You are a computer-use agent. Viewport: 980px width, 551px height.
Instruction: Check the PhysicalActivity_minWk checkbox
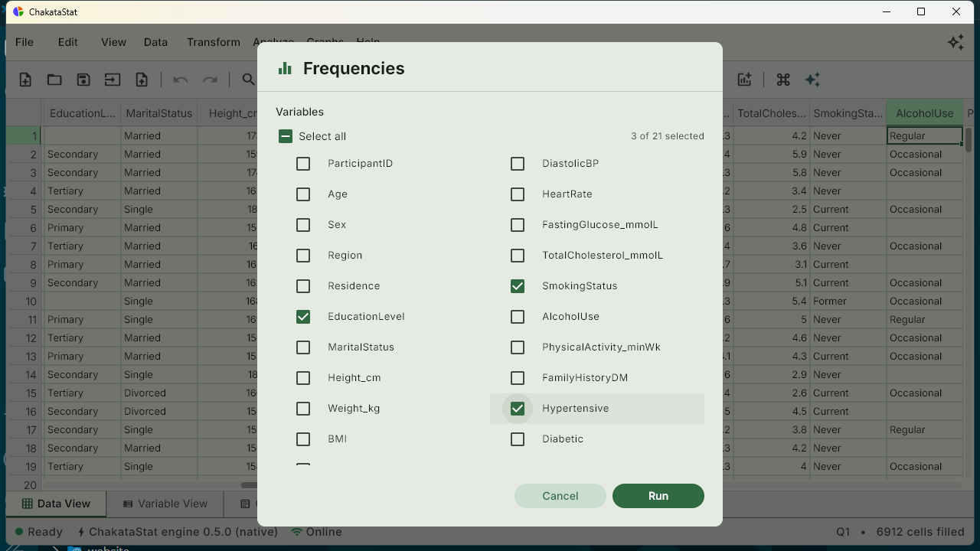click(x=518, y=347)
